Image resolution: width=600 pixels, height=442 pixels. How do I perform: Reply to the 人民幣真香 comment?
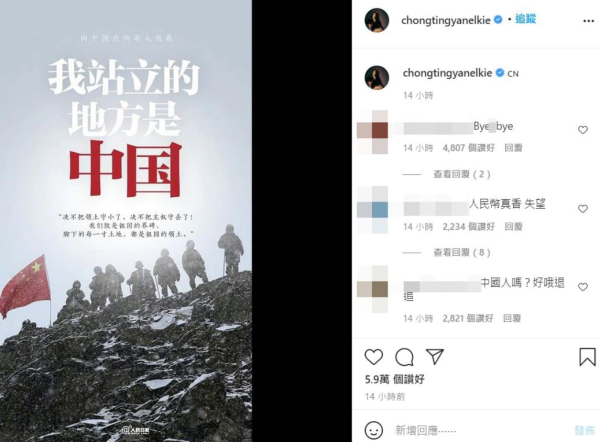click(513, 227)
